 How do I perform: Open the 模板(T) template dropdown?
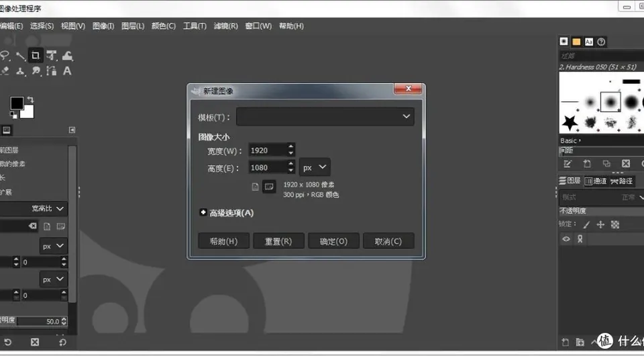pyautogui.click(x=325, y=117)
